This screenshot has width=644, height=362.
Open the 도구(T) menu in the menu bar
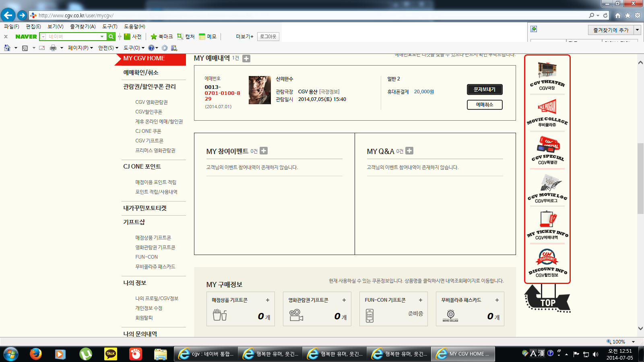point(110,27)
